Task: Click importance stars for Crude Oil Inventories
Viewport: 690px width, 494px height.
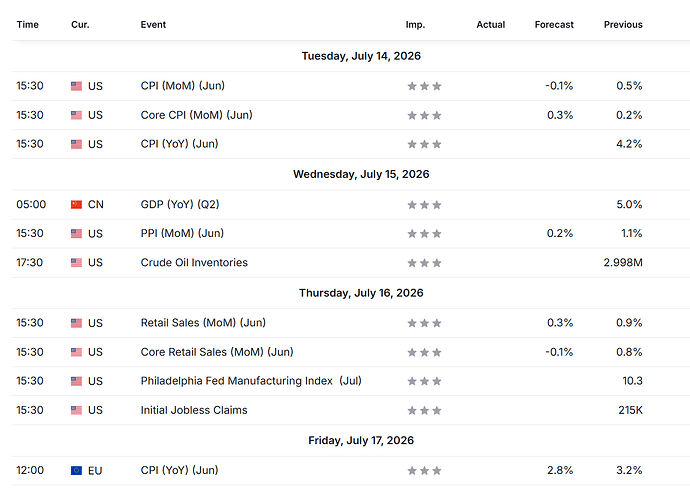Action: coord(424,263)
